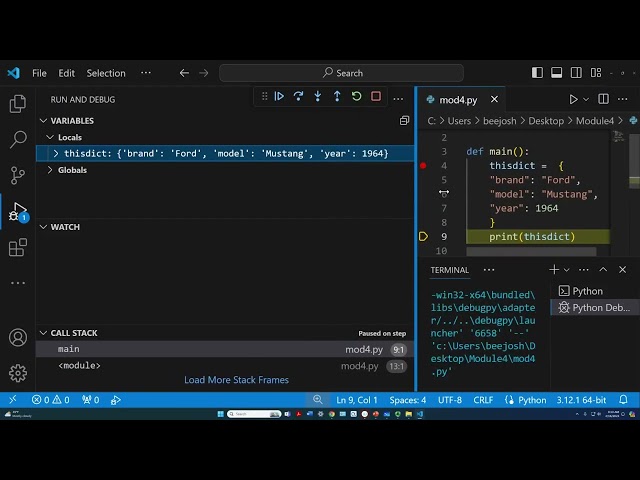Open the File menu
640x480 pixels.
coord(39,73)
